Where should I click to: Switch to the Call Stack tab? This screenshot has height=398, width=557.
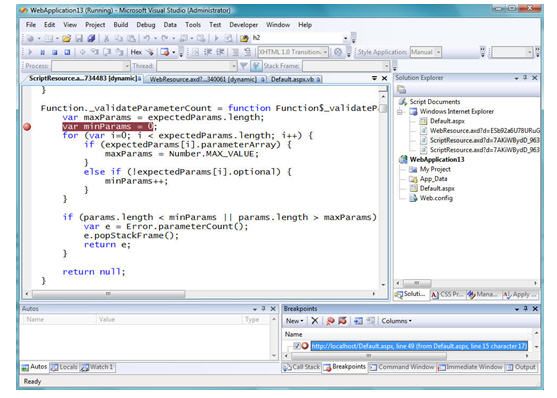302,367
